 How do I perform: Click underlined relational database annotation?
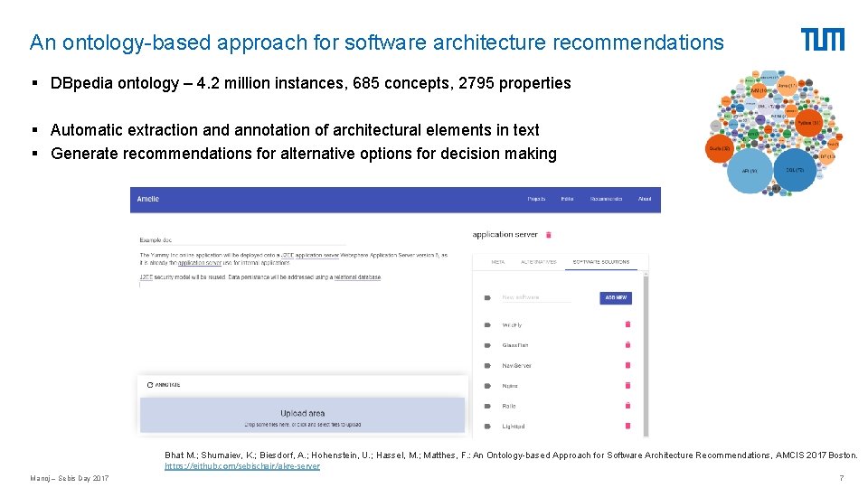(357, 277)
